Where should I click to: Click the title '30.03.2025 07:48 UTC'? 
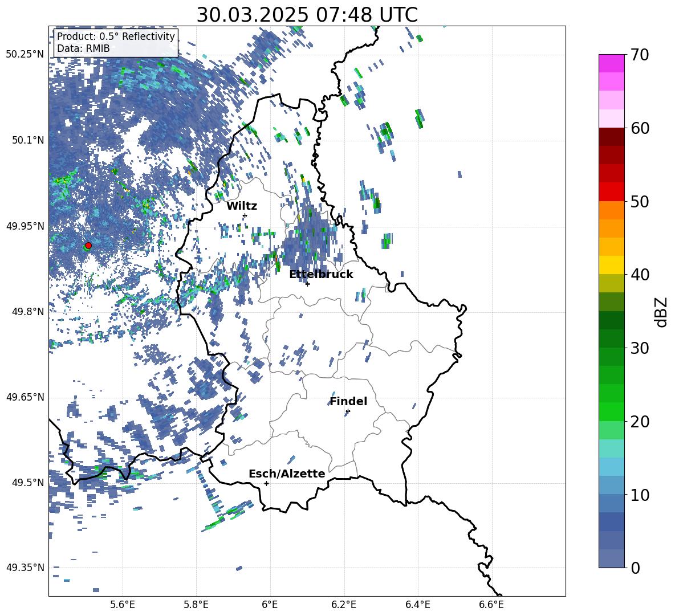click(x=307, y=15)
